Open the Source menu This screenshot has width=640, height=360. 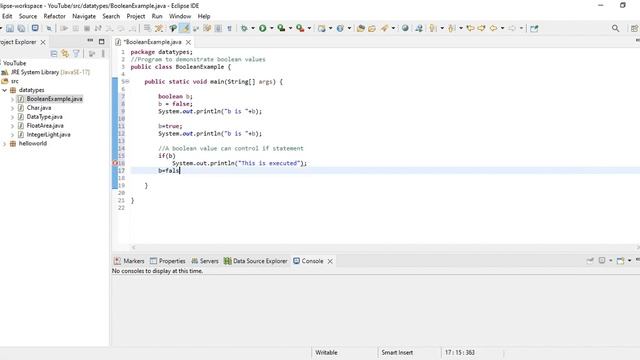(x=28, y=16)
